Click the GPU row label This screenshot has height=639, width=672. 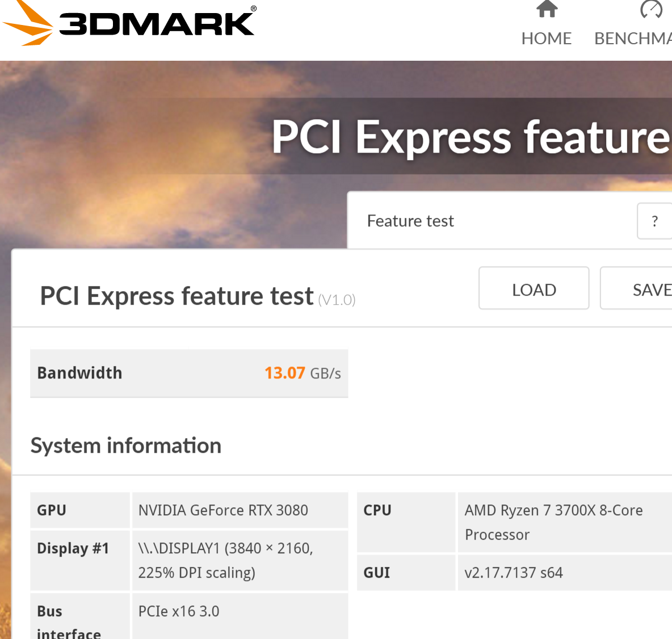[x=52, y=510]
